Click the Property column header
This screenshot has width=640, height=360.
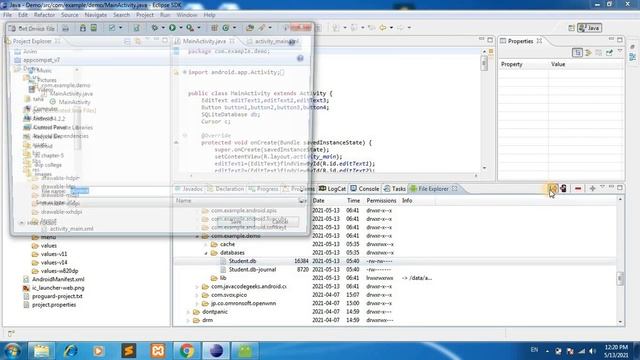[x=511, y=64]
